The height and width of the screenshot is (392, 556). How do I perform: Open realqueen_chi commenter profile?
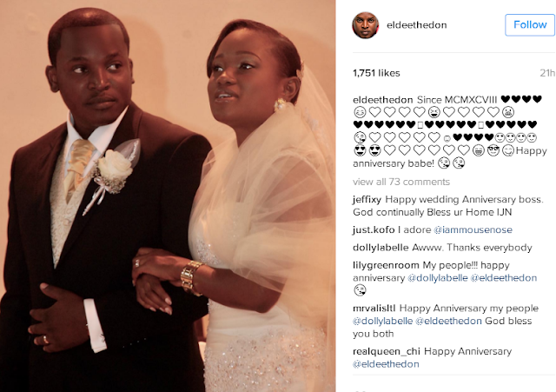click(x=386, y=351)
